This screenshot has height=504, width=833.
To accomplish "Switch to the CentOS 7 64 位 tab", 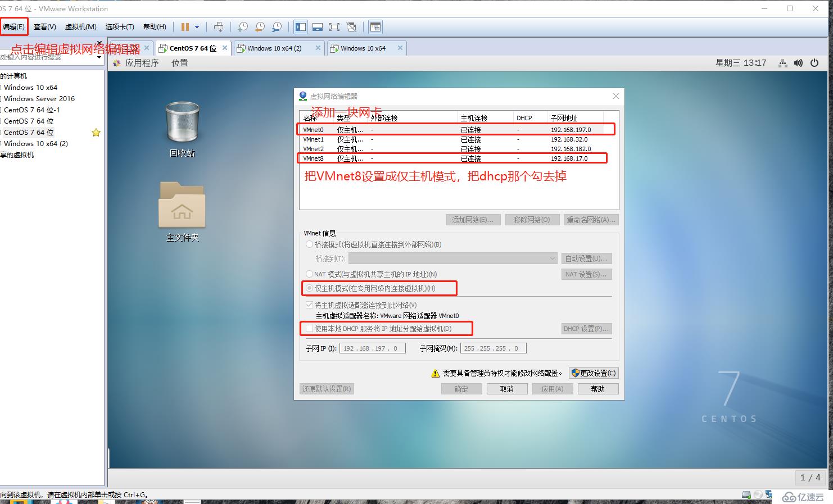I will click(193, 48).
